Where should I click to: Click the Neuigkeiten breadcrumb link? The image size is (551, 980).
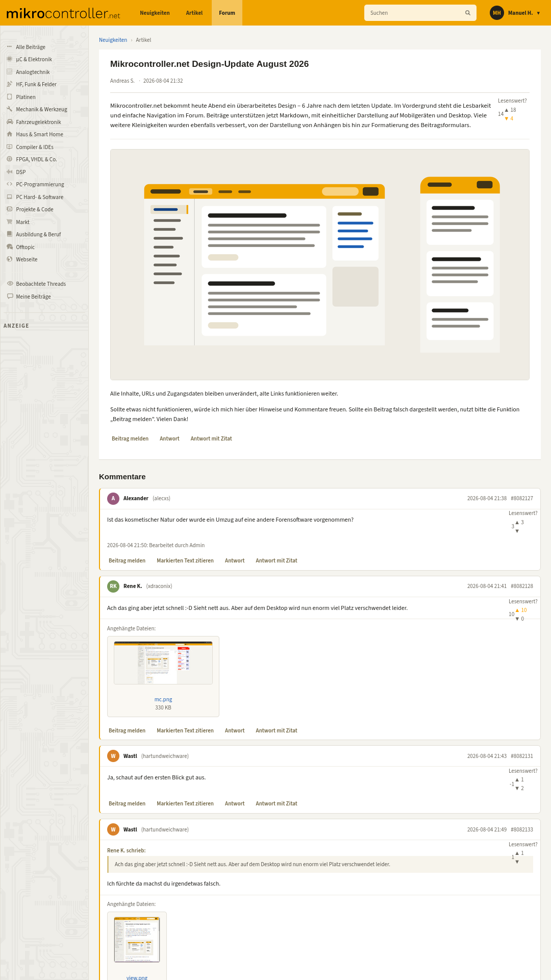coord(113,40)
